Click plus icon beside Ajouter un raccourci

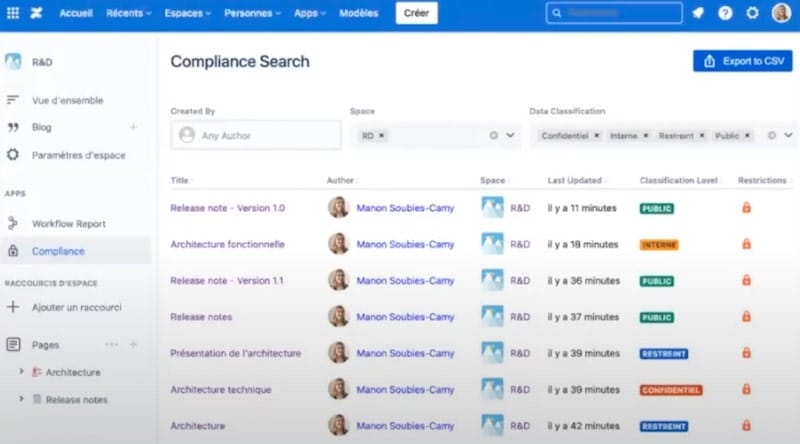tap(13, 307)
